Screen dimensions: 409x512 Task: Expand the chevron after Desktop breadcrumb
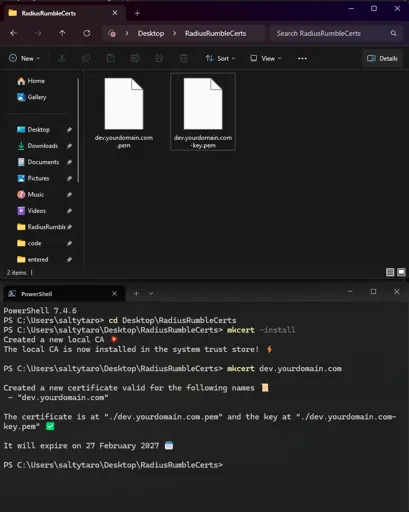coord(174,33)
